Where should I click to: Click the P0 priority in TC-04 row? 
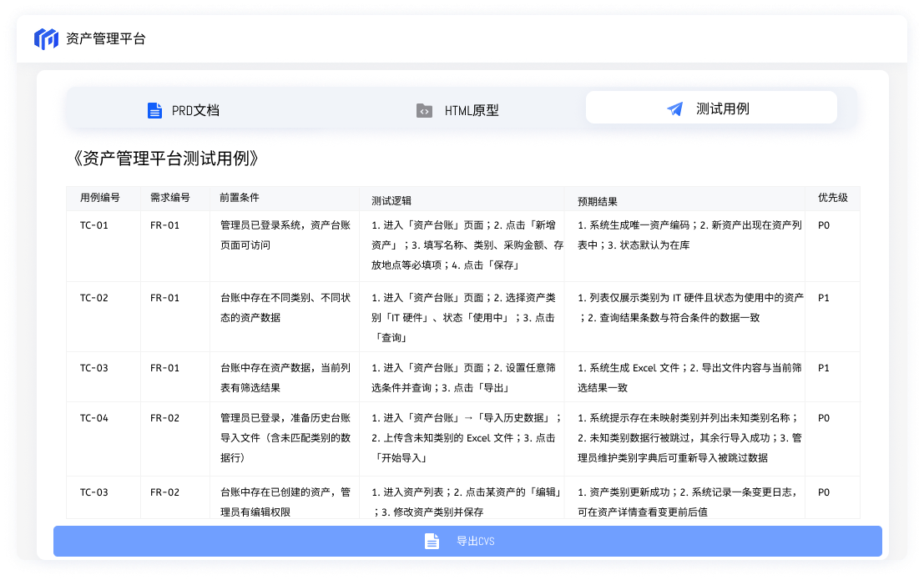(824, 418)
